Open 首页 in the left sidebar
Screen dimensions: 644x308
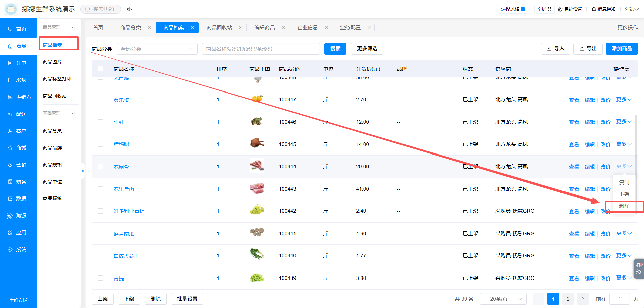pos(18,29)
